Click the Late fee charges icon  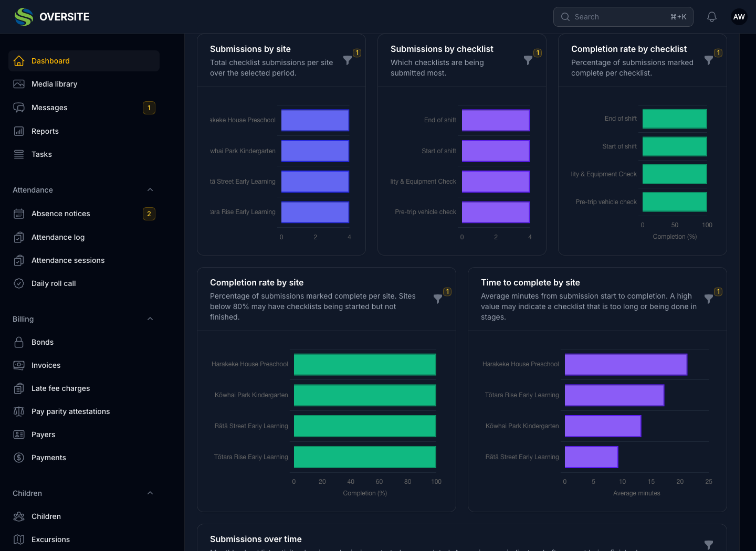tap(19, 388)
